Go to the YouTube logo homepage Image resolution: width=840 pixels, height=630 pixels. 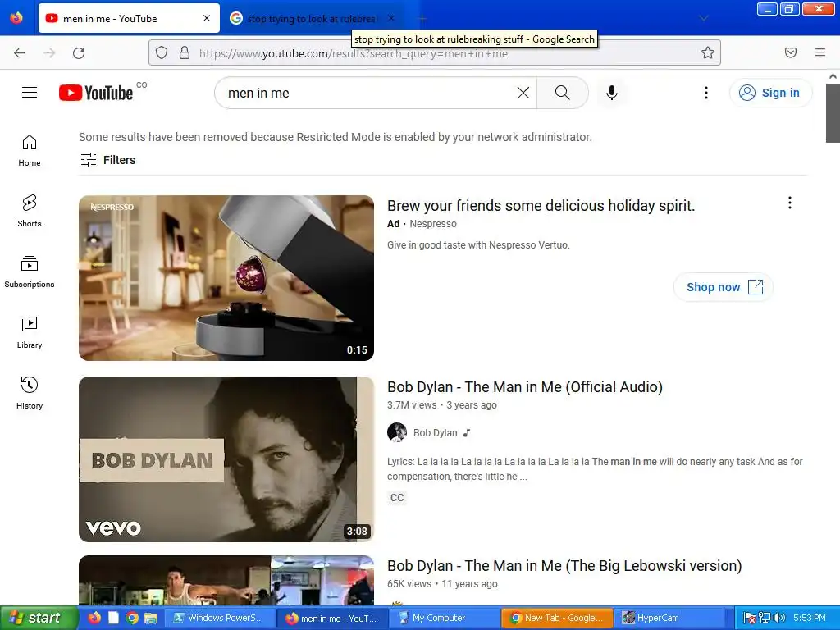tap(96, 93)
